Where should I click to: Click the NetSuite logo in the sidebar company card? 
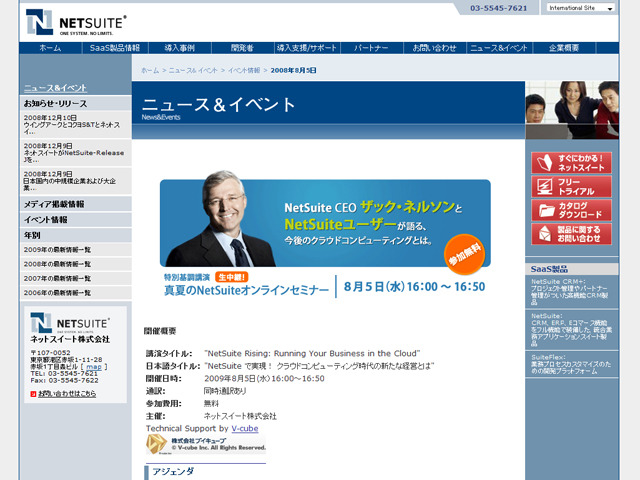70,323
